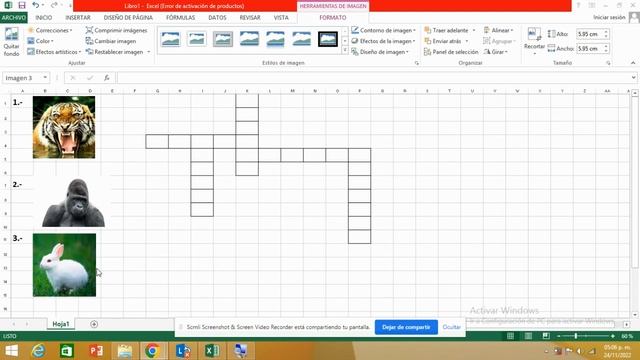Open Chrome from the taskbar

[x=152, y=351]
